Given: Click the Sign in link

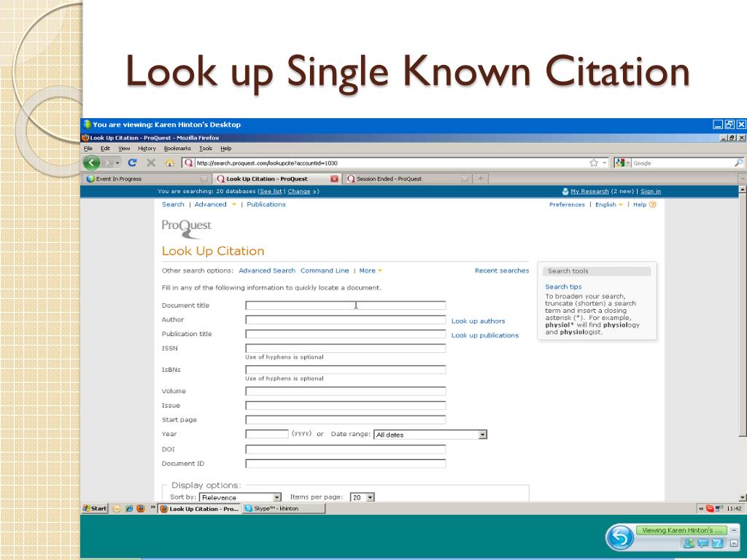Looking at the screenshot, I should tap(650, 192).
